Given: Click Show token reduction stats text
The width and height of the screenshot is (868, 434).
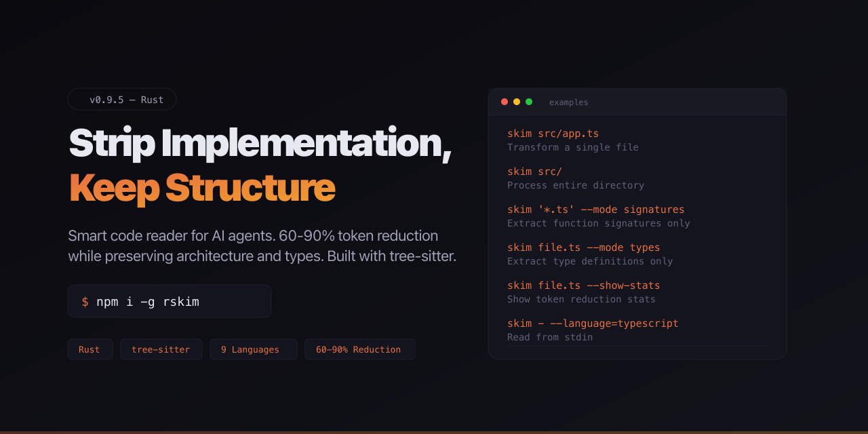Looking at the screenshot, I should [581, 299].
